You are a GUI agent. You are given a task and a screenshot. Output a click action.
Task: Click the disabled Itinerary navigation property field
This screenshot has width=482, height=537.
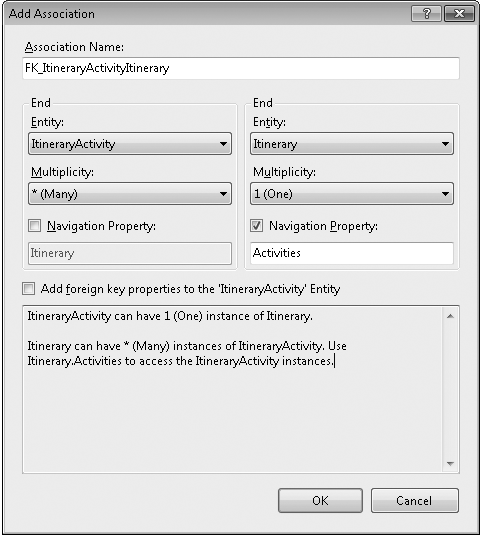[x=130, y=253]
